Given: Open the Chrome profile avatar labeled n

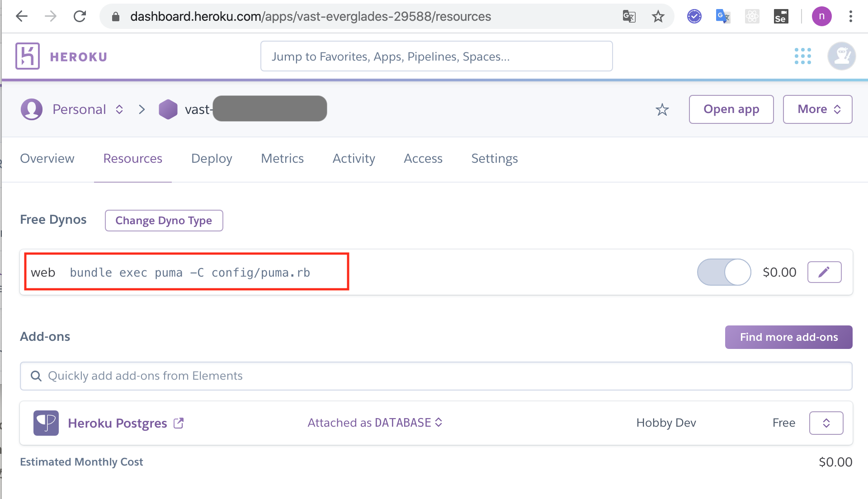Looking at the screenshot, I should [x=821, y=17].
